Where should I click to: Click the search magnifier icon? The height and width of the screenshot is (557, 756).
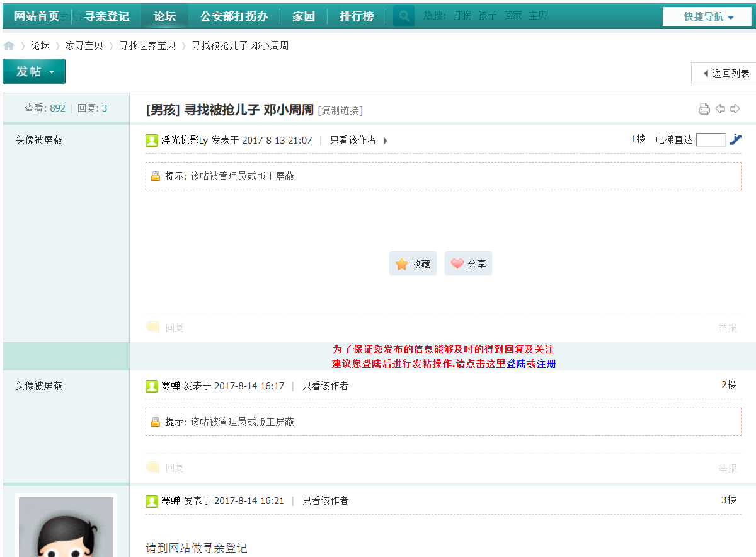(404, 16)
